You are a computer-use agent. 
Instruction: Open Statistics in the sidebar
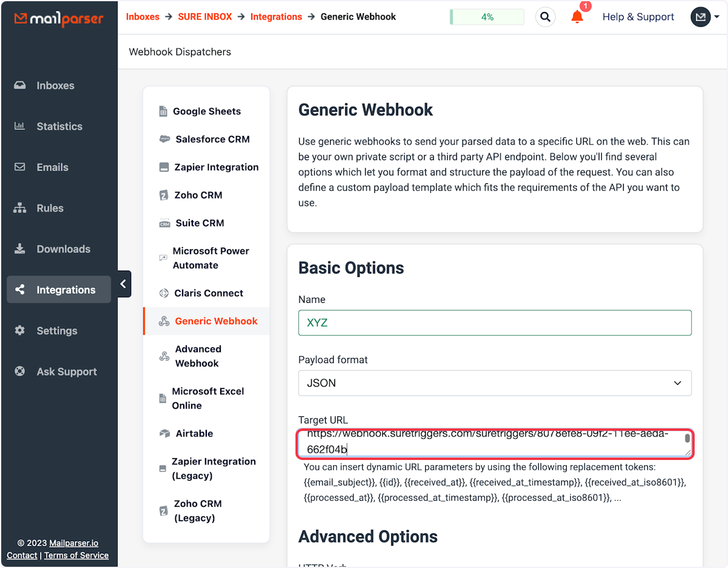[59, 126]
